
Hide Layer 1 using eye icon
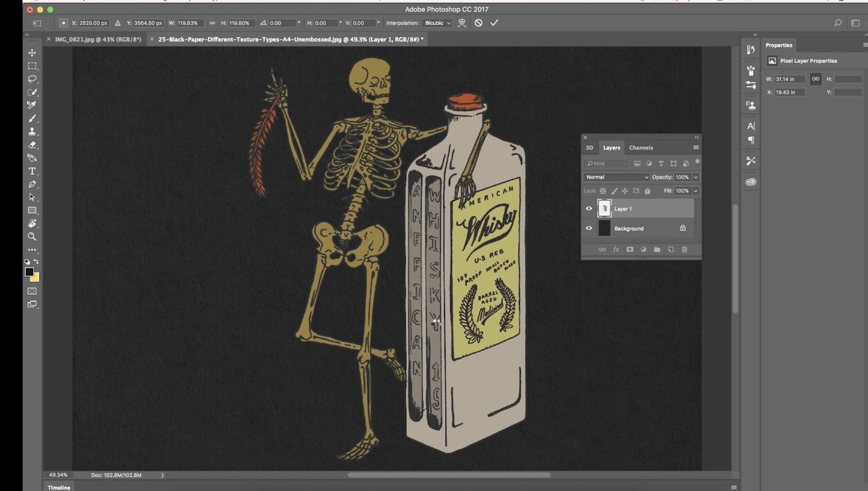[589, 209]
